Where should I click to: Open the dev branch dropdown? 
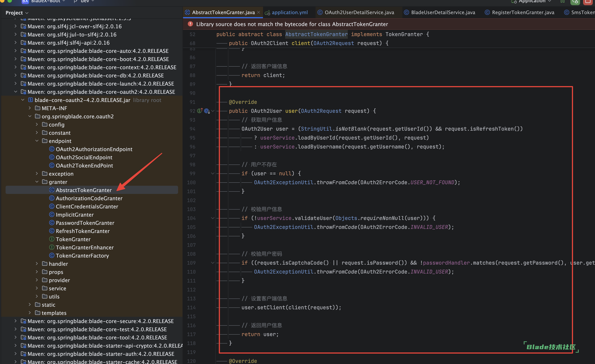pos(84,1)
